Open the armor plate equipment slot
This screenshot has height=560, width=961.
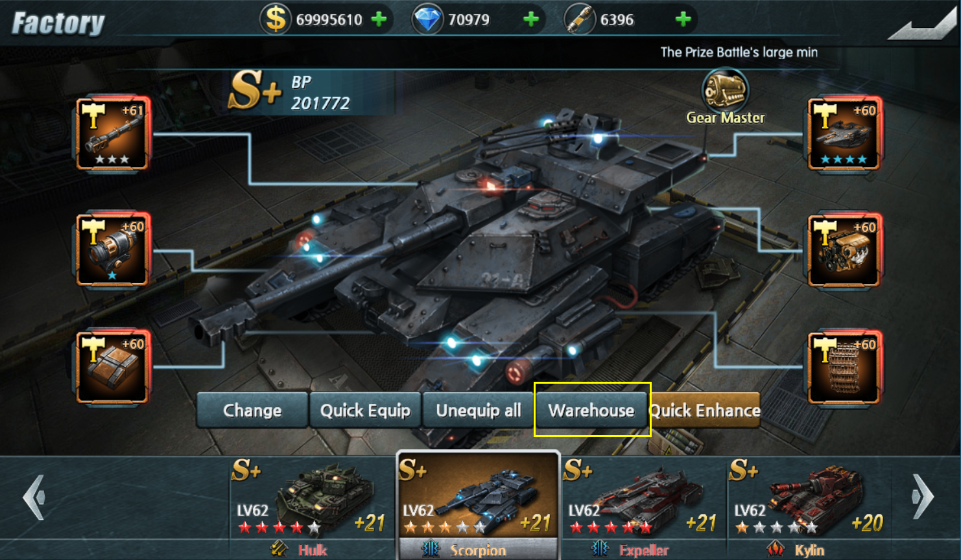(113, 367)
